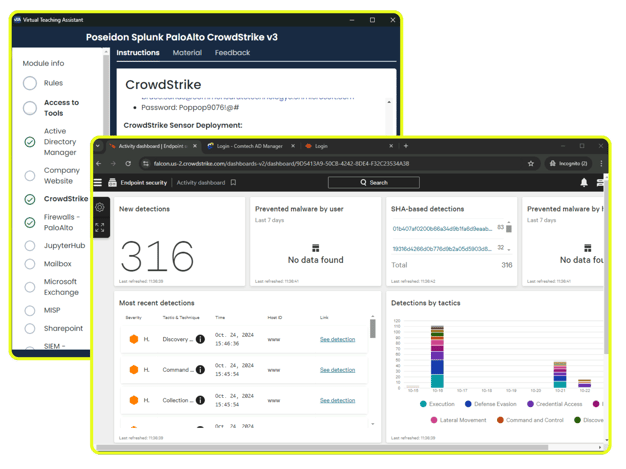Click severity hexagon on Discovery row
This screenshot has width=626, height=469.
click(x=134, y=339)
